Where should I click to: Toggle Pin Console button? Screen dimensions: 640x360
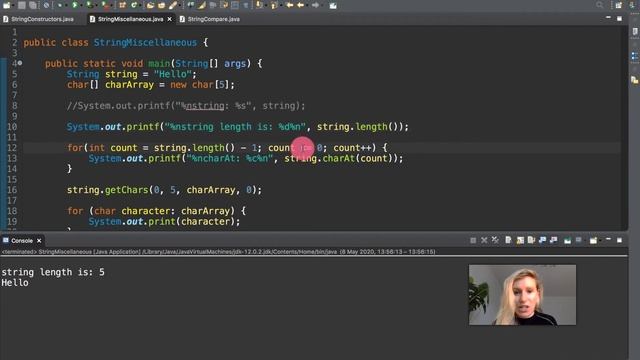[567, 240]
